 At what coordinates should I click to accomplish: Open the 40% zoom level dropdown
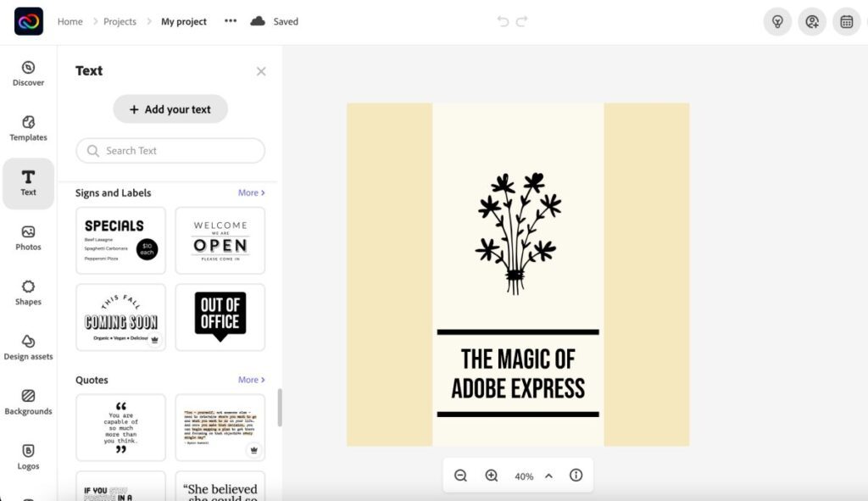pos(523,476)
